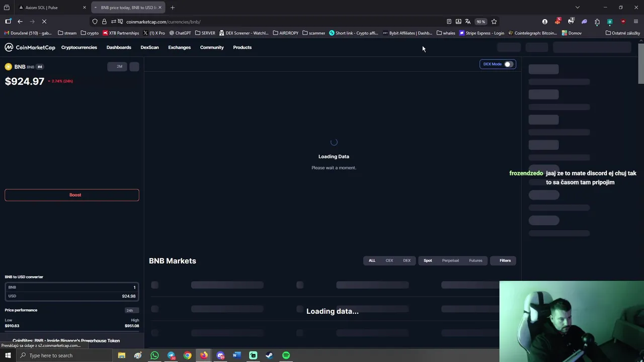Viewport: 644px width, 362px height.
Task: Click the browser address bar URL
Action: coord(163,22)
